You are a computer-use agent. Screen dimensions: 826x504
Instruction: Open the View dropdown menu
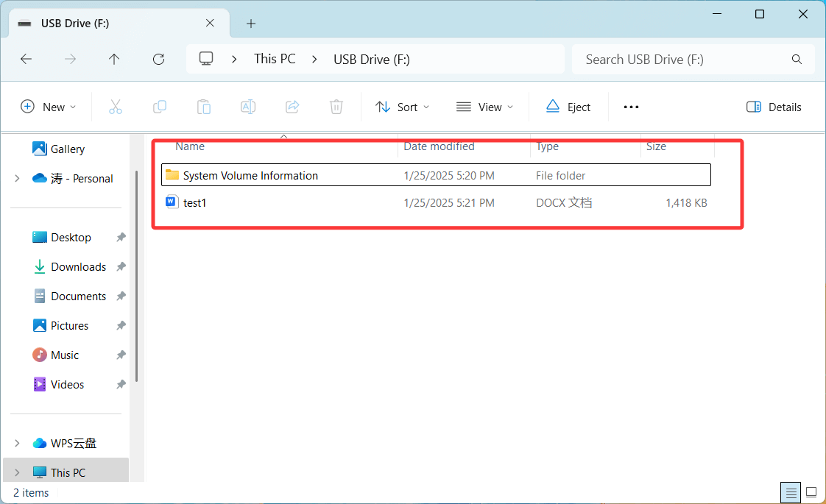484,107
